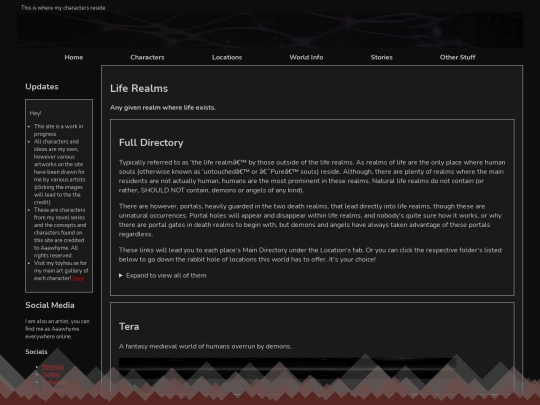Click the 'Tera' section heading
The height and width of the screenshot is (405, 540).
129,326
